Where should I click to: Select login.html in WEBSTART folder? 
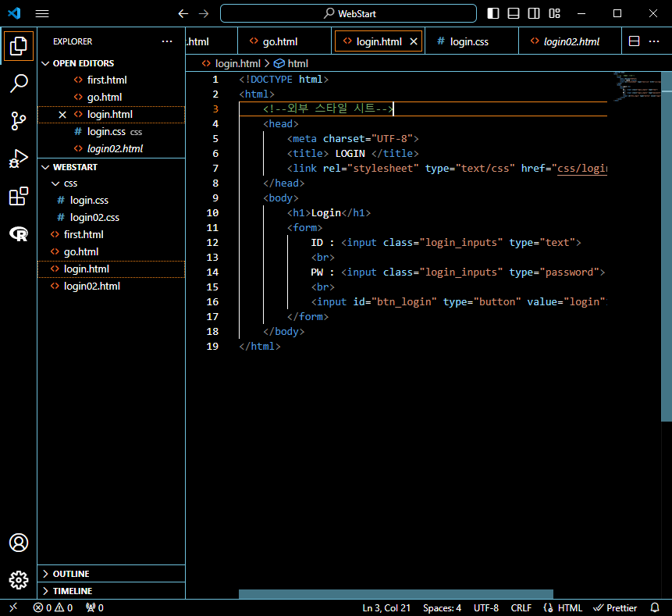pyautogui.click(x=112, y=269)
